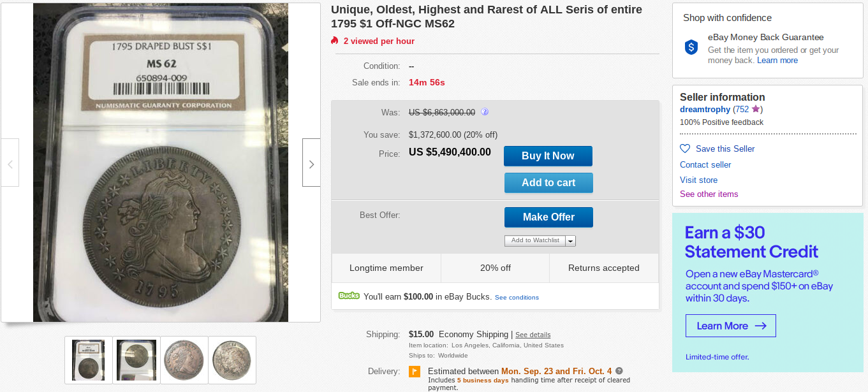Open the Visit store link

tap(698, 180)
